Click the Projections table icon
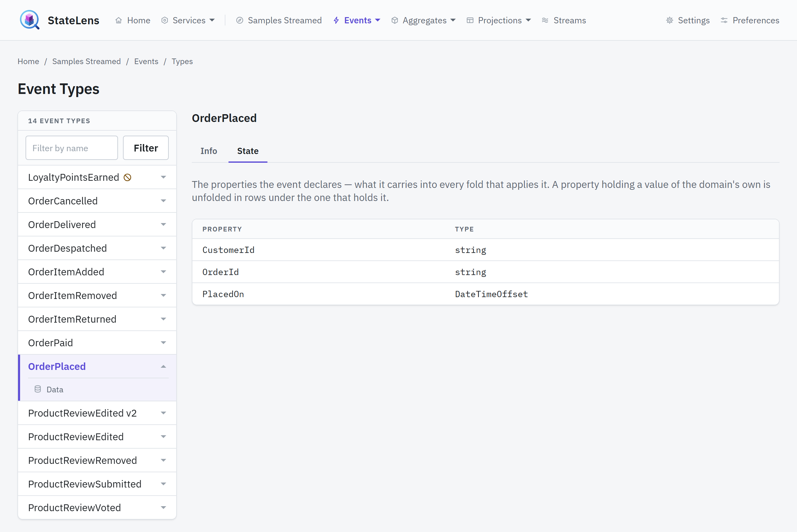The image size is (797, 532). (x=470, y=20)
